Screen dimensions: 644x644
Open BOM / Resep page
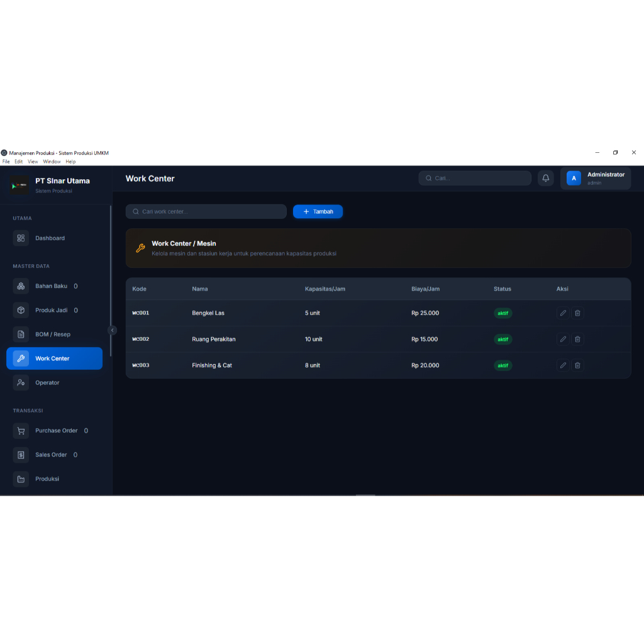54,335
